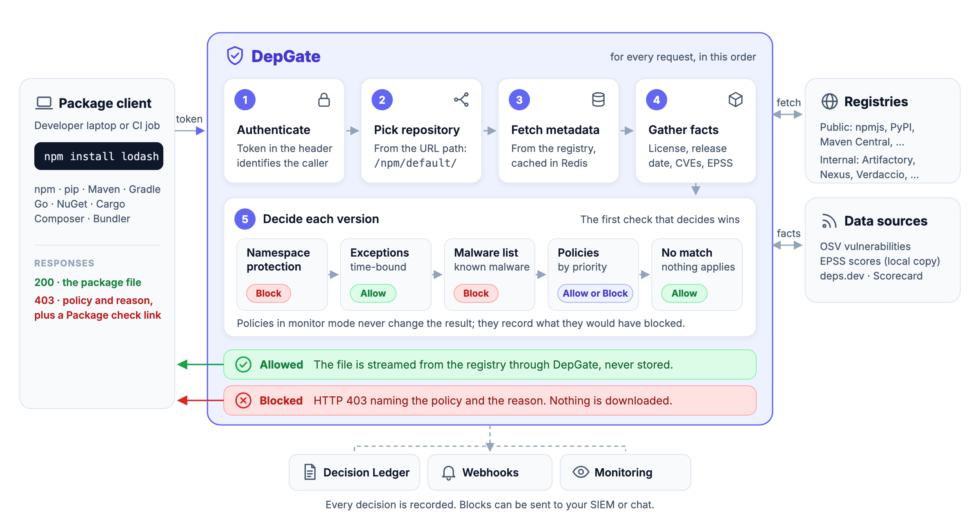Click 'The first check that decides wins' note
The width and height of the screenshot is (980, 523).
pyautogui.click(x=660, y=219)
